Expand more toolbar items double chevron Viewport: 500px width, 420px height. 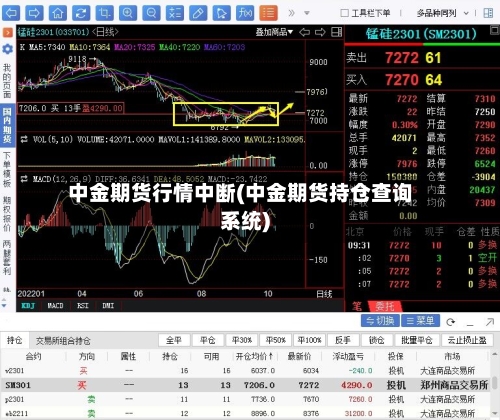coord(292,13)
